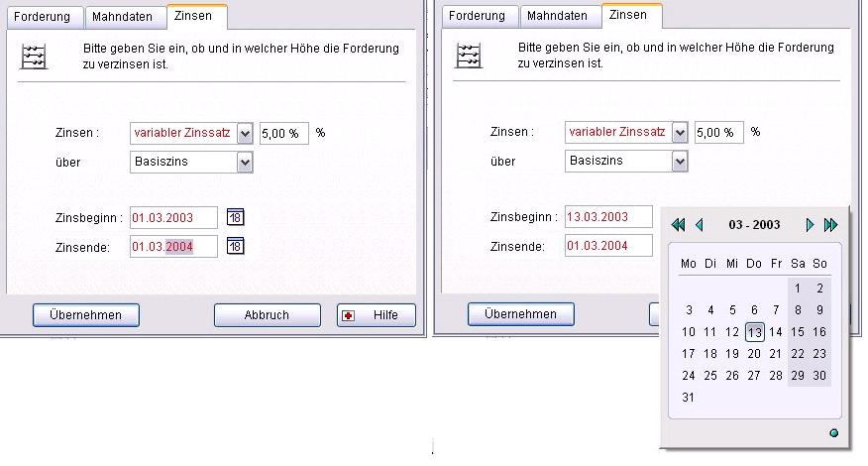Open calendar picker beside left Zinsbeginn field
Image resolution: width=868 pixels, height=466 pixels.
click(235, 217)
